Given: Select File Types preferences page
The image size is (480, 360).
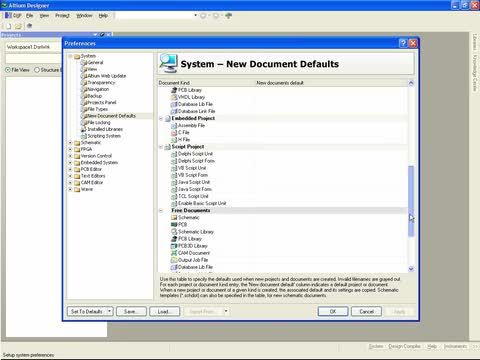Looking at the screenshot, I should (97, 109).
